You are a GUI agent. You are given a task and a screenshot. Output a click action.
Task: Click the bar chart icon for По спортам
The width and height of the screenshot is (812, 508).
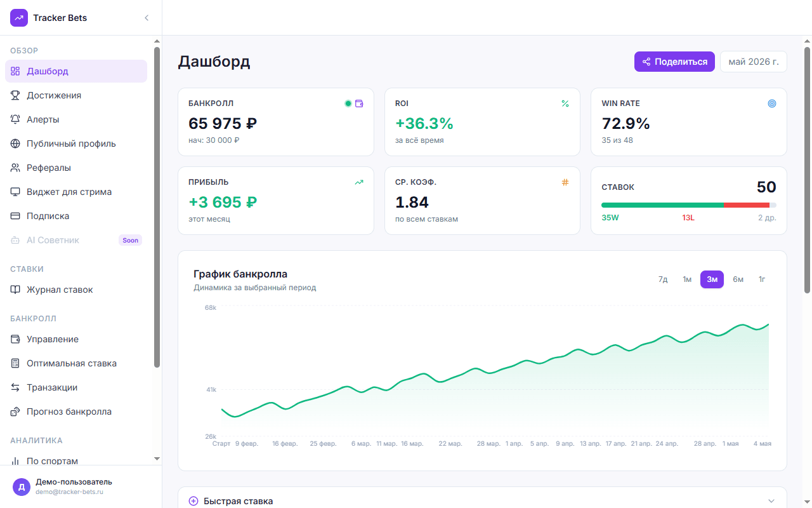click(x=15, y=461)
